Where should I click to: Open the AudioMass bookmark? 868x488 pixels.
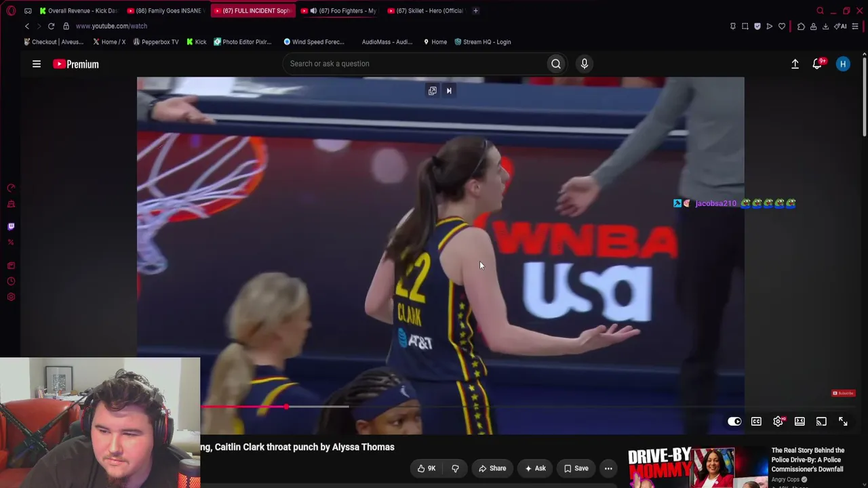pos(387,42)
